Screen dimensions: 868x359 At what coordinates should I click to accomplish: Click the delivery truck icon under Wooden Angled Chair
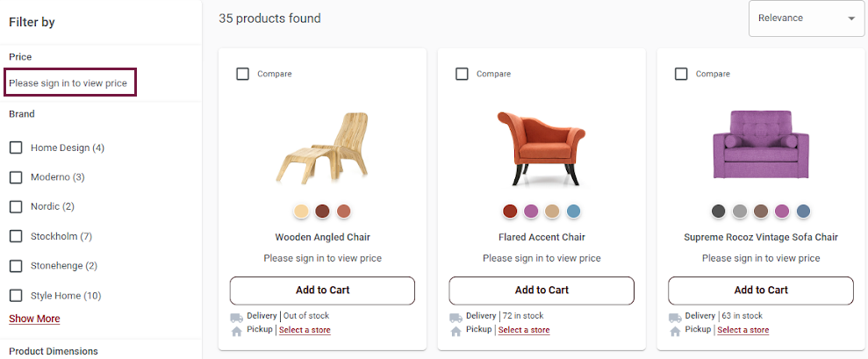click(x=236, y=317)
